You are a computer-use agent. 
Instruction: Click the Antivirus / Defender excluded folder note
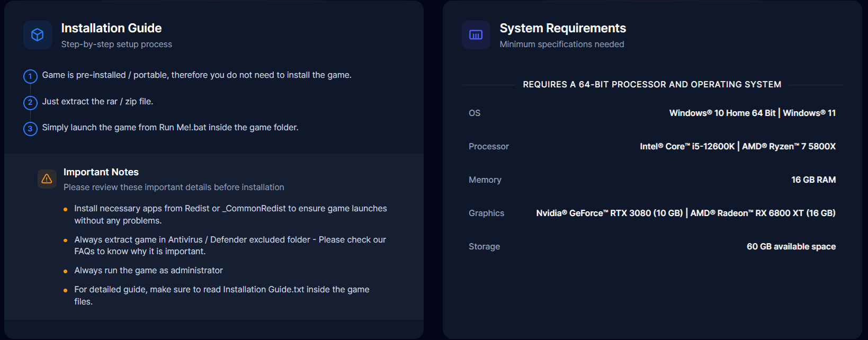(x=230, y=245)
